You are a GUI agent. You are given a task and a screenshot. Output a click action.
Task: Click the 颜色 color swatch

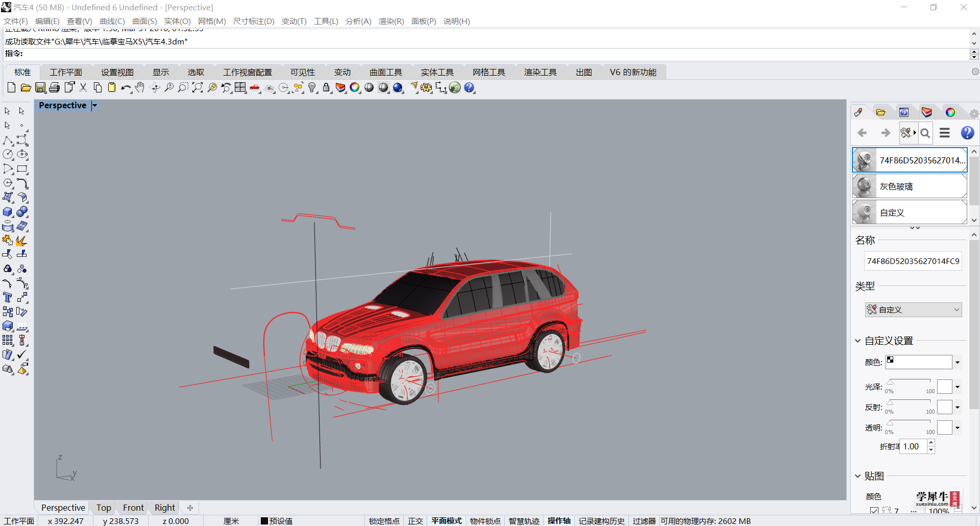(919, 362)
